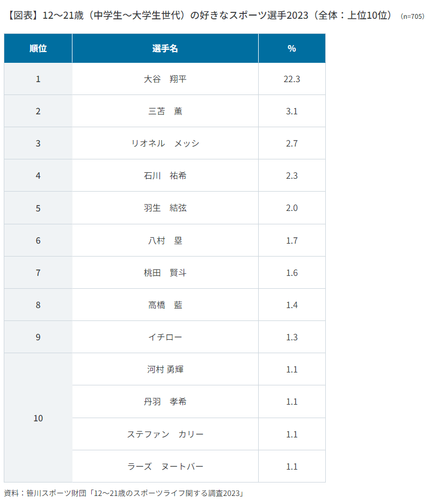Click the 22.3 percentage value
The height and width of the screenshot is (504, 431).
coord(292,79)
